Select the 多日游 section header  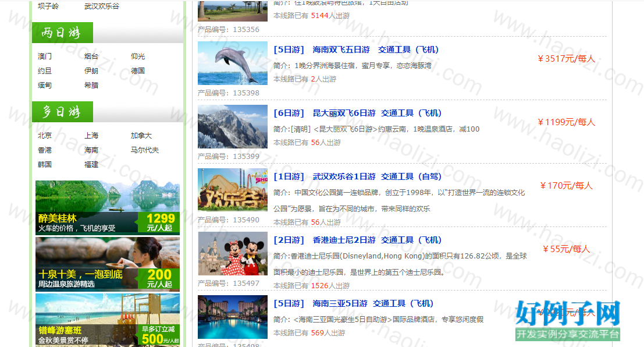(x=62, y=112)
